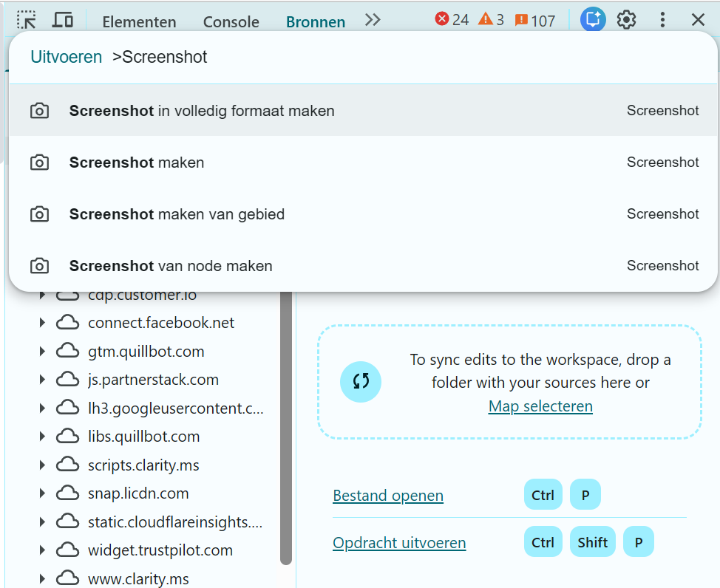Expand widget.trustpilot.com tree node
This screenshot has height=588, width=720.
42,550
